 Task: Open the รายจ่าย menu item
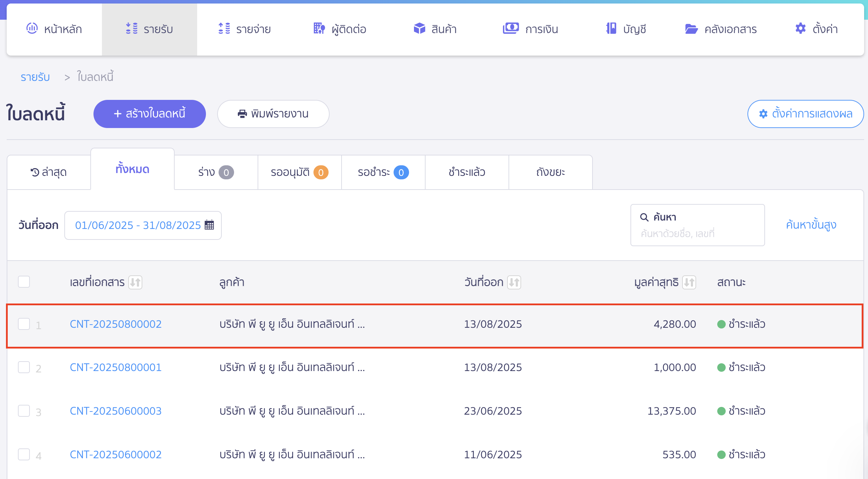245,29
